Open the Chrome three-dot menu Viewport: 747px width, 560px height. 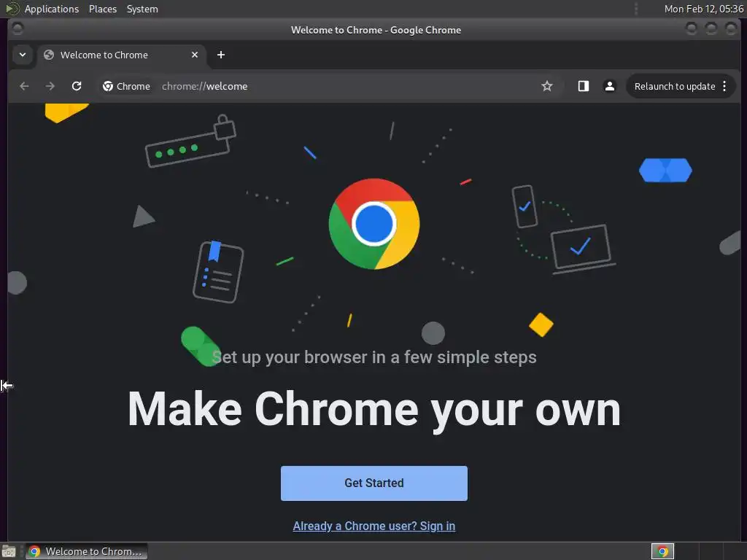point(724,86)
